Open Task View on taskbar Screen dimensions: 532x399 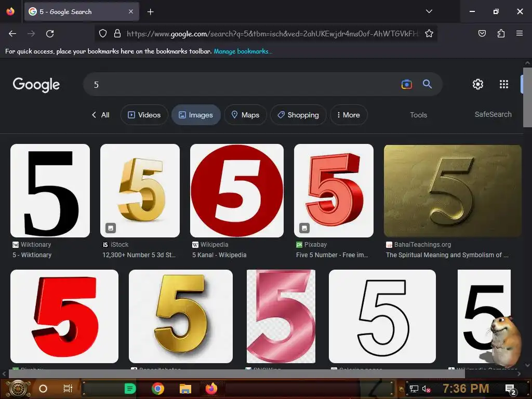coord(68,389)
